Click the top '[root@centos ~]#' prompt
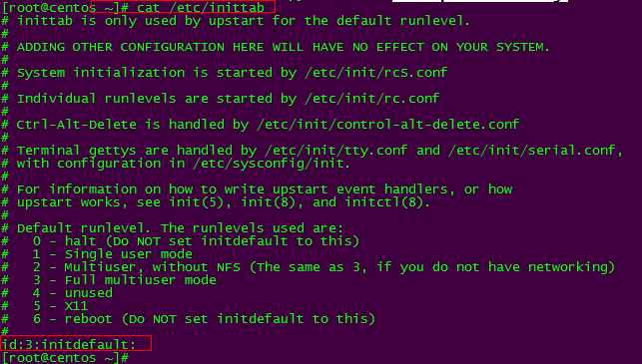The height and width of the screenshot is (364, 642). (x=65, y=7)
